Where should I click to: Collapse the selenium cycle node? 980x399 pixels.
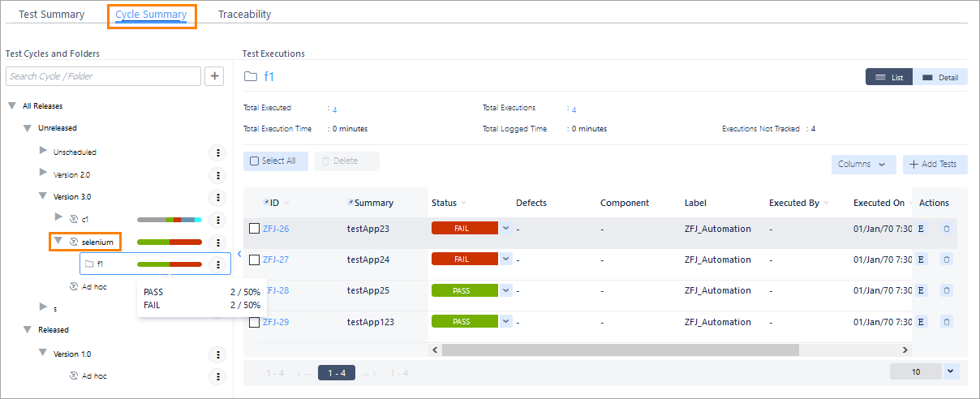click(58, 241)
